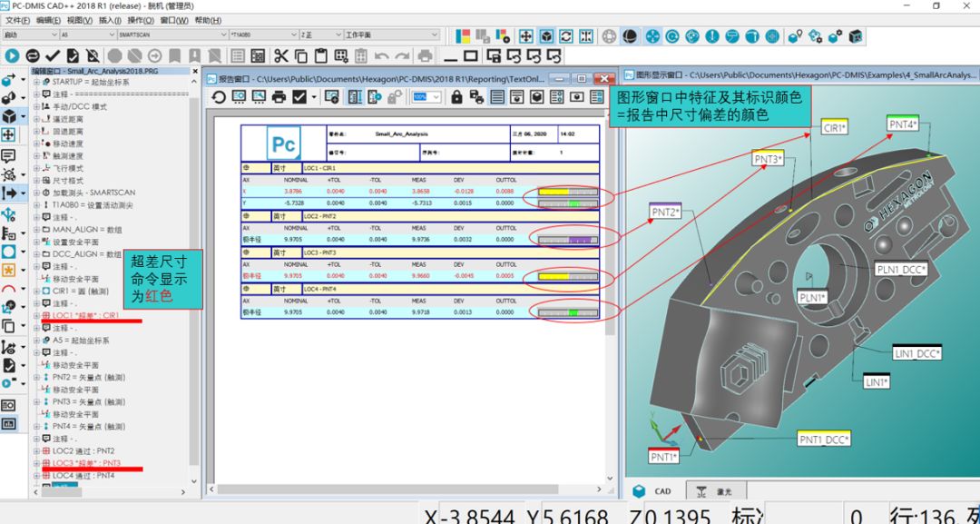Click the blue Execute program play icon
Screen dimensions: 980x524
(x=12, y=56)
